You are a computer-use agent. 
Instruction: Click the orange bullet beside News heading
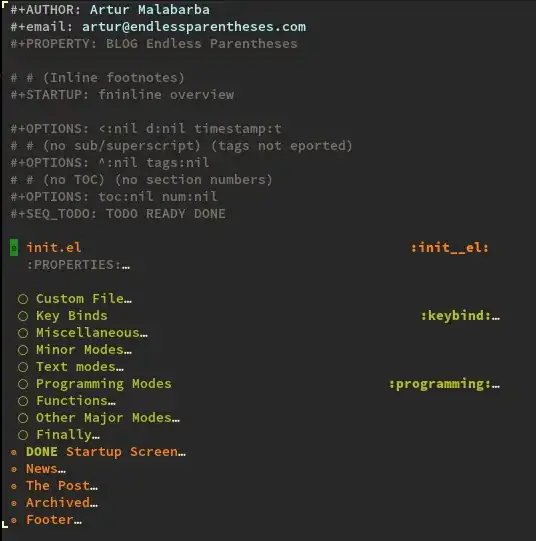pos(14,469)
